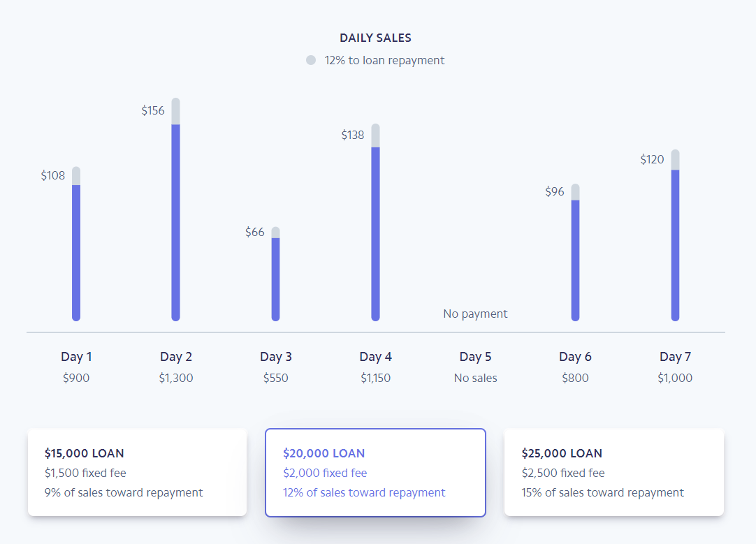This screenshot has height=544, width=756.
Task: Click the $120 label beside Day 7 bar
Action: tap(652, 159)
